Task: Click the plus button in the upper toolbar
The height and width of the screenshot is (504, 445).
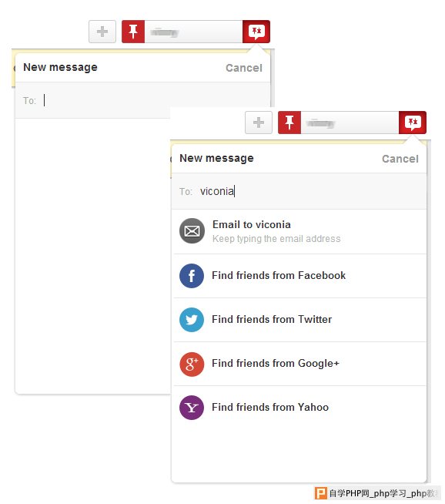Action: pos(102,32)
